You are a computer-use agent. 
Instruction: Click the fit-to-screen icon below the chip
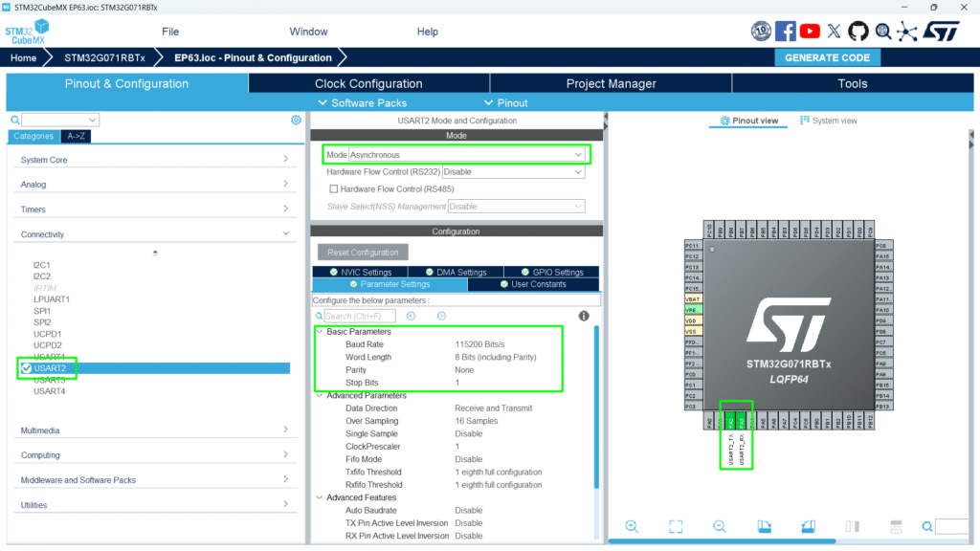click(676, 526)
